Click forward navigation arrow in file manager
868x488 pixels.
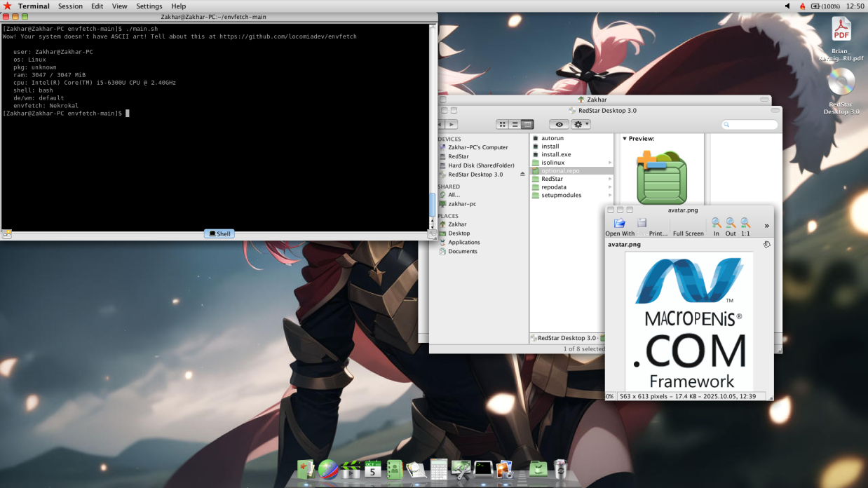452,124
